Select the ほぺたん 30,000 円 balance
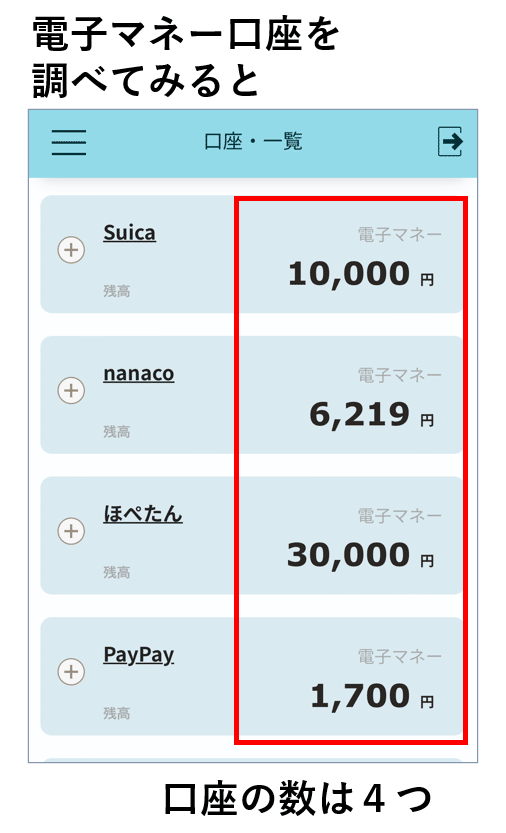 pos(361,555)
